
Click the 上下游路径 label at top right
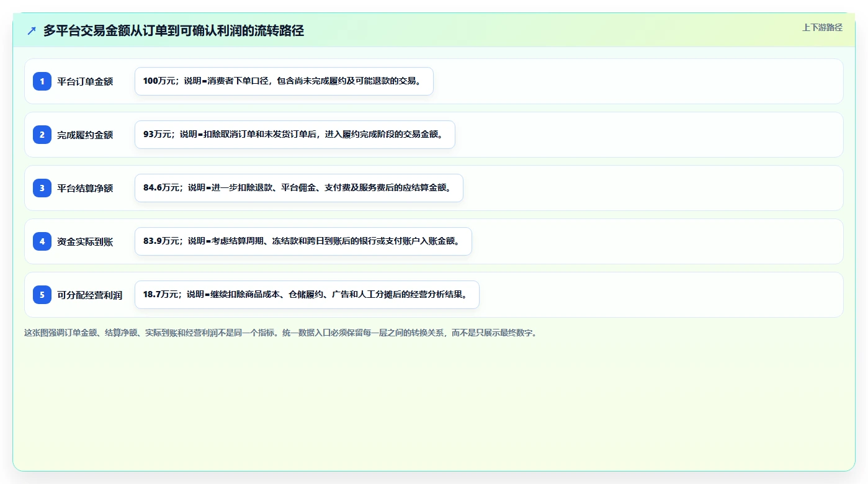(x=822, y=27)
